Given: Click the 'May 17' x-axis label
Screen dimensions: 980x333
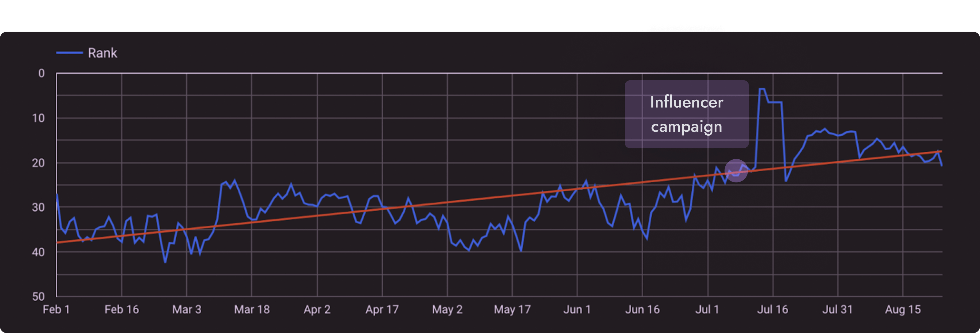Looking at the screenshot, I should (512, 310).
